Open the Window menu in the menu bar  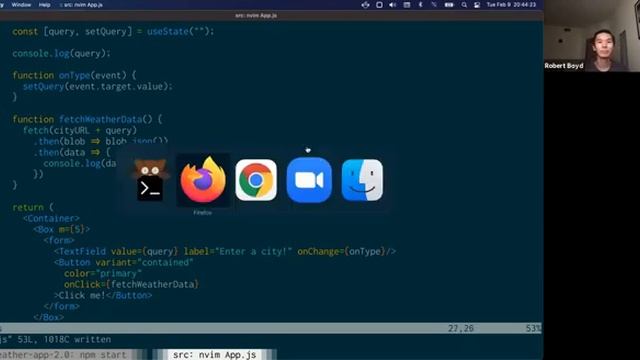[21, 5]
